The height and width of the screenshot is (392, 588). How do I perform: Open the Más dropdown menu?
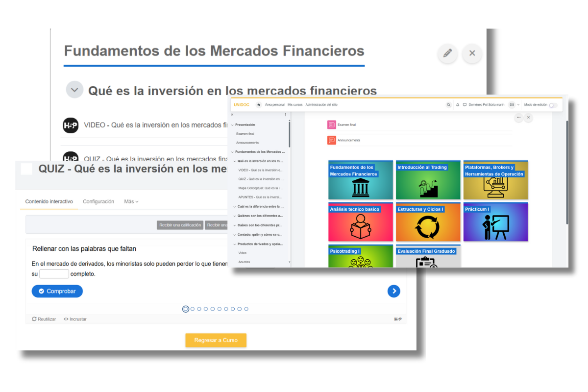(x=131, y=201)
